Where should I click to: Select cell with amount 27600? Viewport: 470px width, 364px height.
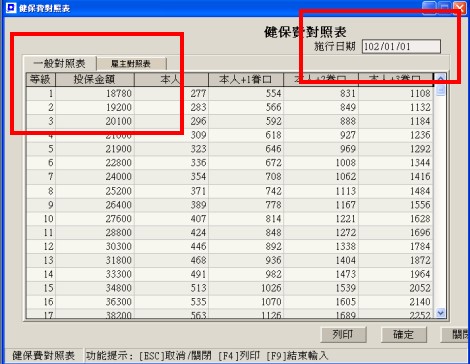pyautogui.click(x=95, y=219)
